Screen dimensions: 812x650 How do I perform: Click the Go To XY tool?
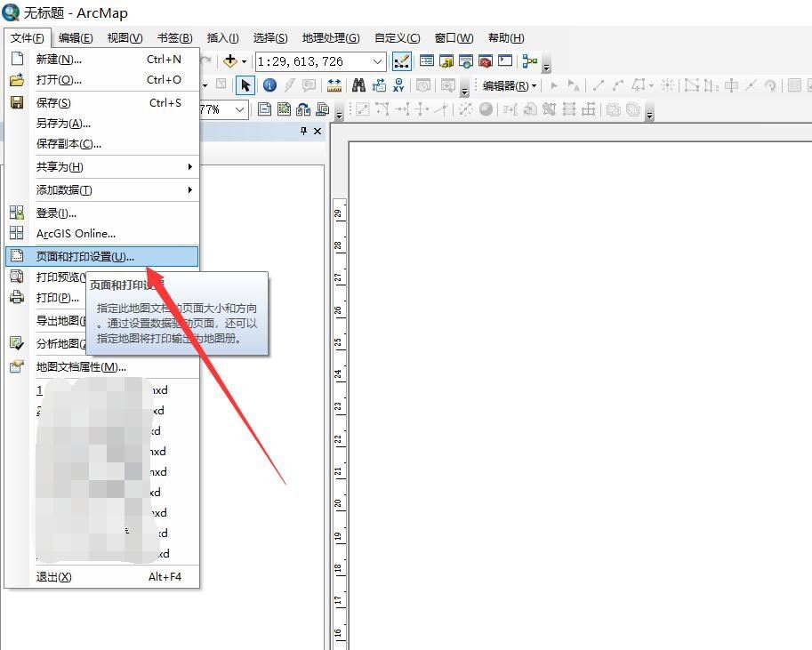[x=398, y=85]
